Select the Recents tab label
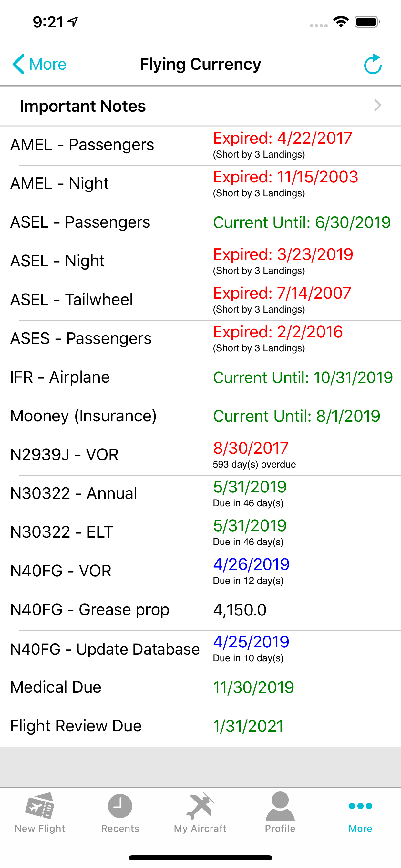This screenshot has width=401, height=868. point(120,828)
